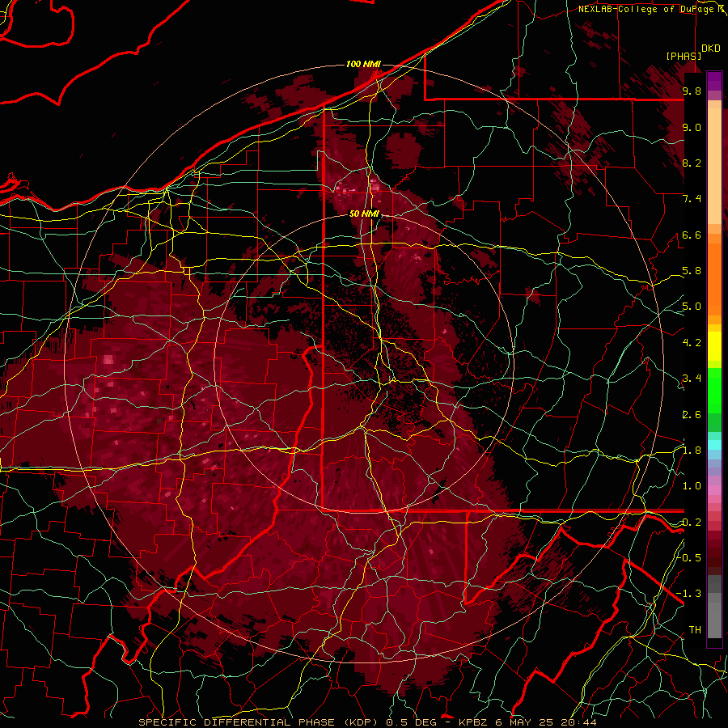Pick the purple segment at color bar top
Image resolution: width=728 pixels, height=728 pixels.
714,81
